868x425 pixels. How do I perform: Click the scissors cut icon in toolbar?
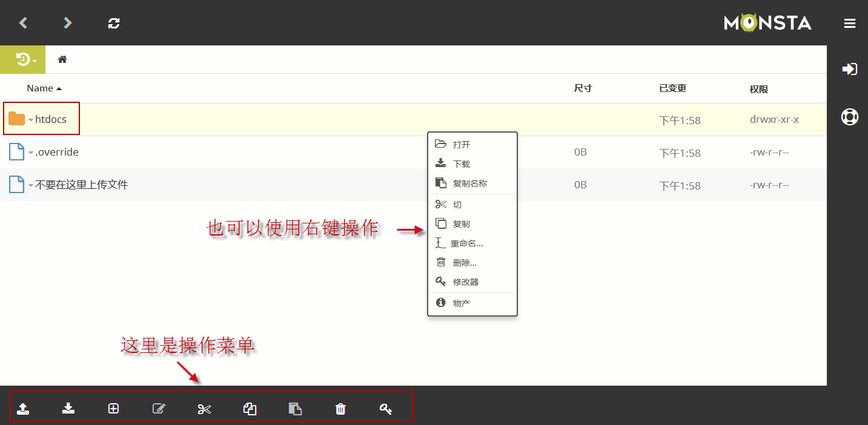(x=204, y=409)
